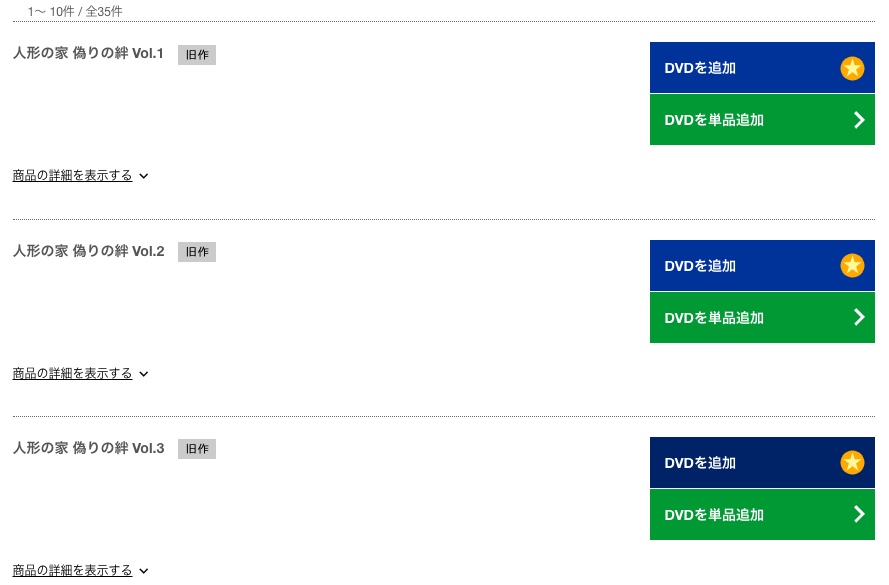Click the 1〜10件 / 全35件 result count text
This screenshot has width=889, height=585.
click(x=75, y=11)
